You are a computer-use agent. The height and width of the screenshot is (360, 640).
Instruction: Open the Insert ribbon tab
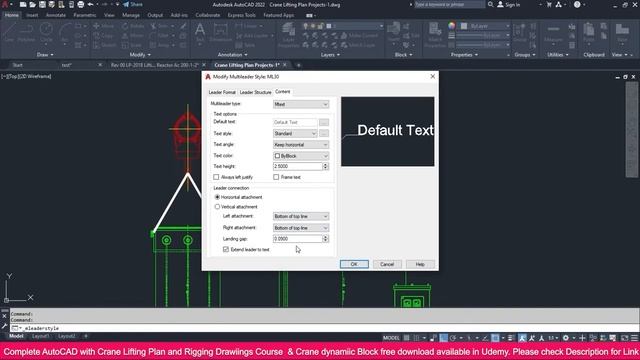(x=32, y=15)
